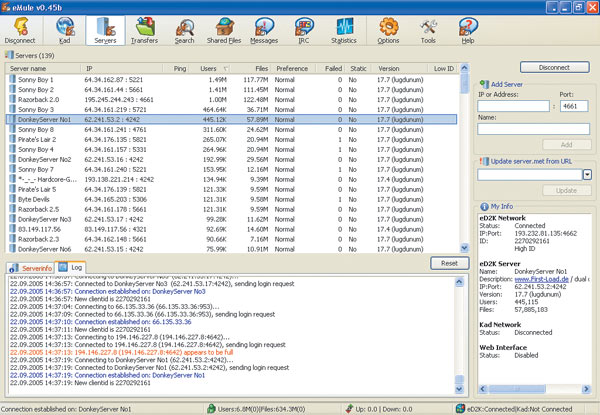Click the server list vertical scrollbar
Screen dimensions: 600x415
463,160
